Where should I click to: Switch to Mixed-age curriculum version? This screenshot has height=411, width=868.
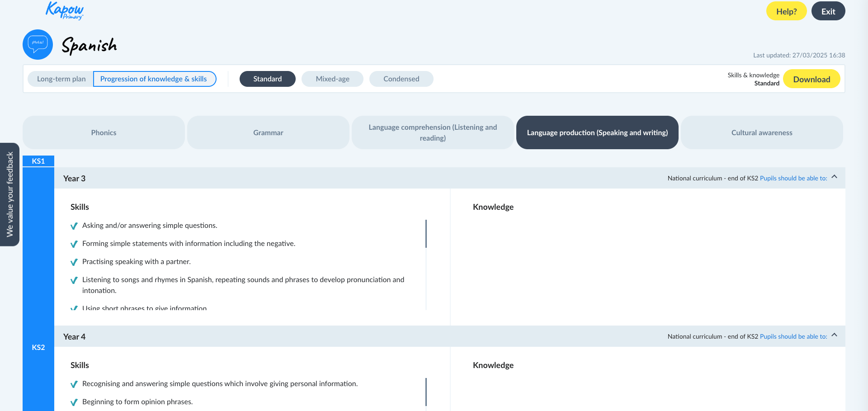(332, 79)
